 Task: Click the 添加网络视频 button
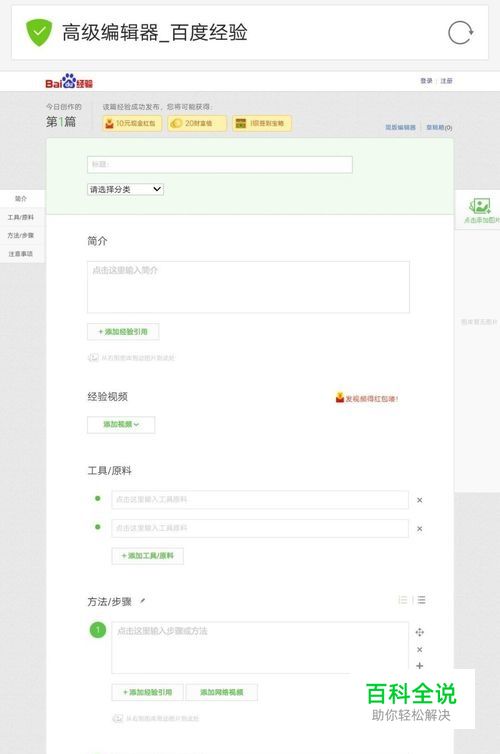pyautogui.click(x=222, y=692)
